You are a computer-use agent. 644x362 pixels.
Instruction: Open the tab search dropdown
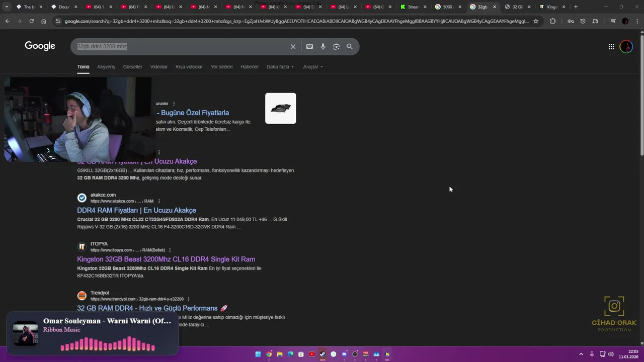pos(7,7)
